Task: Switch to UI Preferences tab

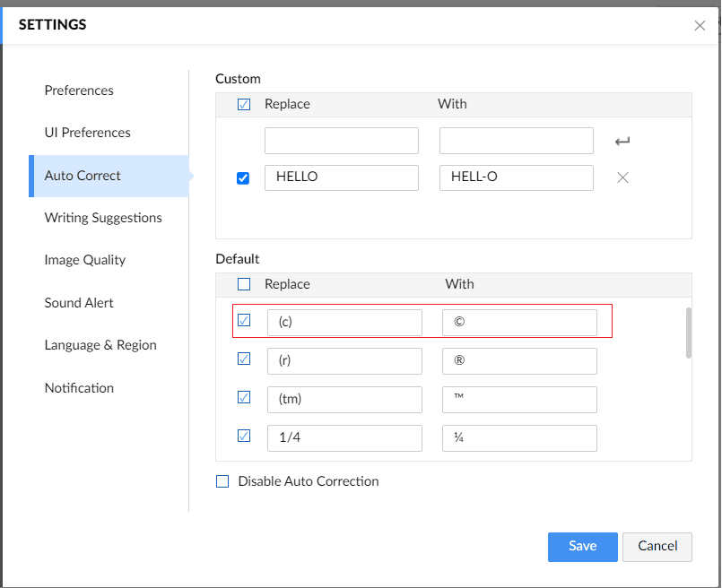Action: [x=87, y=133]
